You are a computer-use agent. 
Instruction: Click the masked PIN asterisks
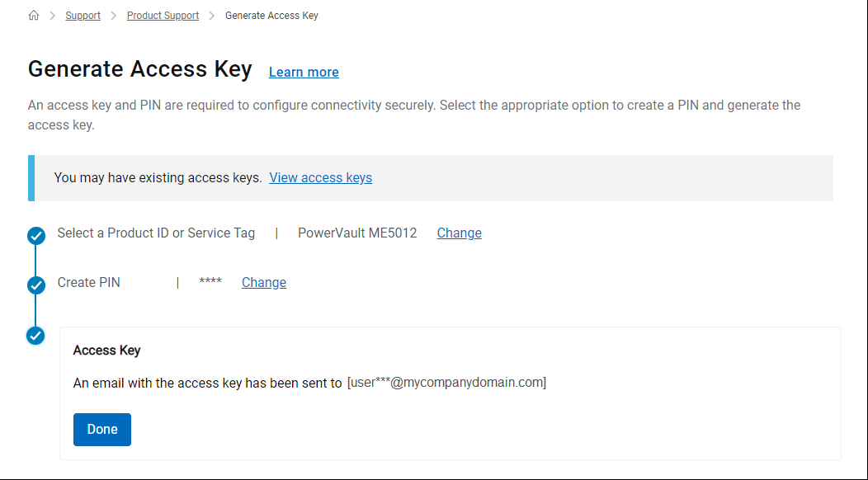click(x=210, y=283)
